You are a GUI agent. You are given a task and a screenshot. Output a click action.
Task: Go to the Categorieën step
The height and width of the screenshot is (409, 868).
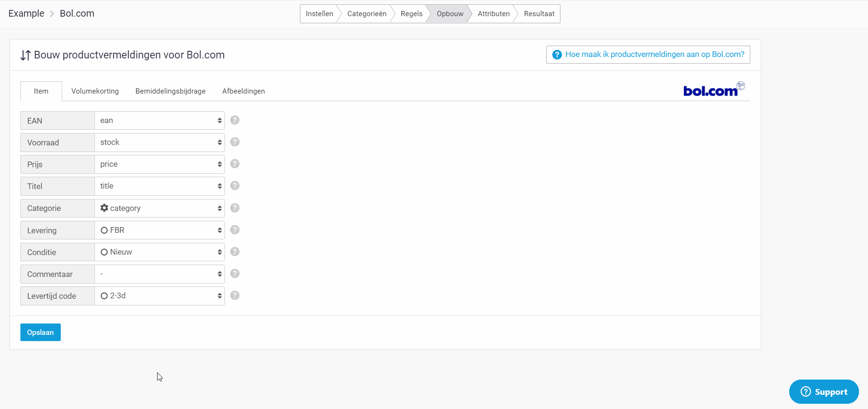pos(367,14)
